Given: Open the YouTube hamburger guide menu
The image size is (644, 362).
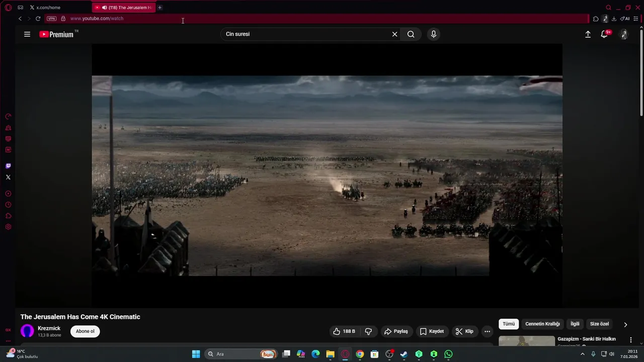Looking at the screenshot, I should (x=27, y=34).
